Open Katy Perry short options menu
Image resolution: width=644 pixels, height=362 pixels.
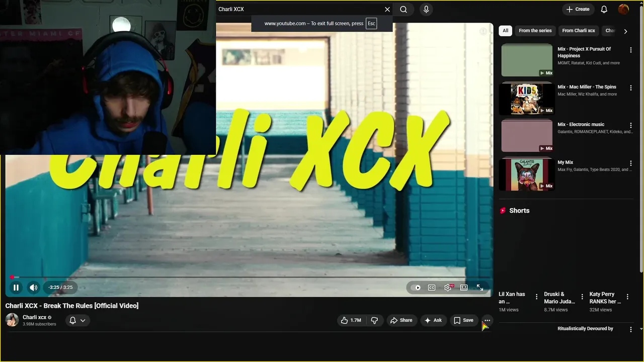(627, 297)
